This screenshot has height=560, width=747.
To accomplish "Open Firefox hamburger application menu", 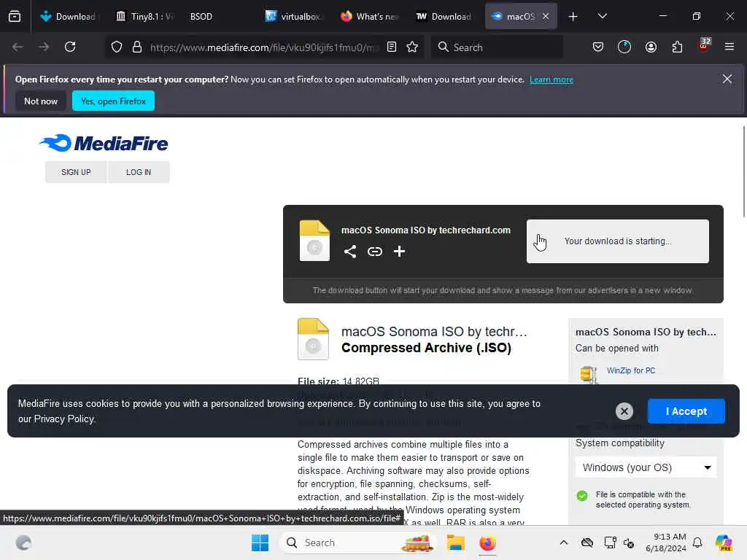I will point(729,47).
